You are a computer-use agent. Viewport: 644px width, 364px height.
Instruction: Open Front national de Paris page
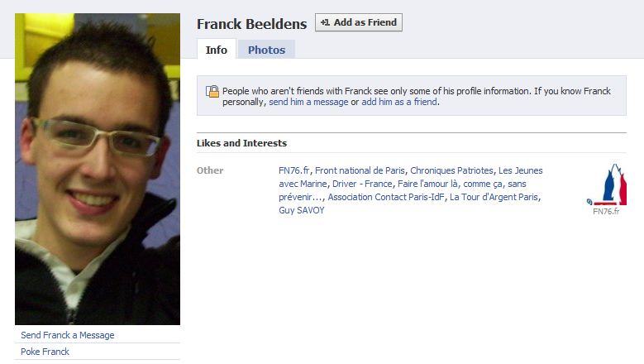(x=360, y=170)
